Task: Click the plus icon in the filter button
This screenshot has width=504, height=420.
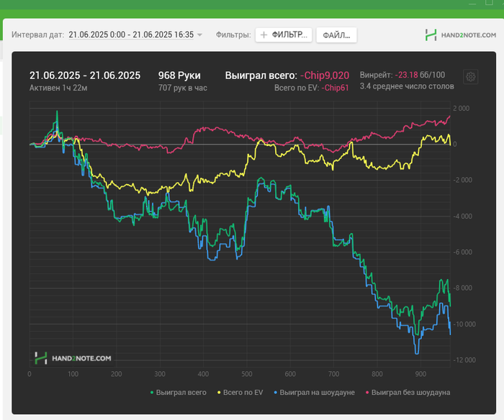Action: (264, 35)
